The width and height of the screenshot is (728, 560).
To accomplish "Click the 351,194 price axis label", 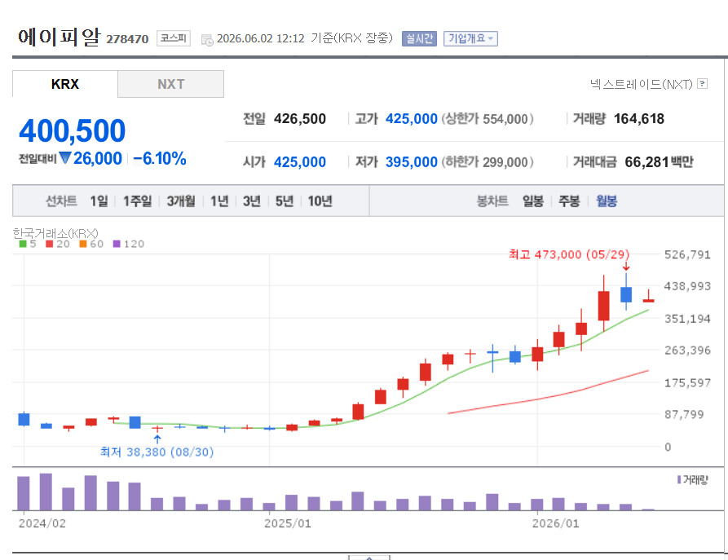I will [x=687, y=319].
